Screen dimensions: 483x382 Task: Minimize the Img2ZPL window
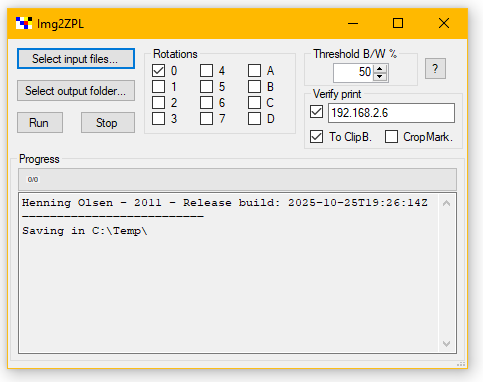pos(353,23)
